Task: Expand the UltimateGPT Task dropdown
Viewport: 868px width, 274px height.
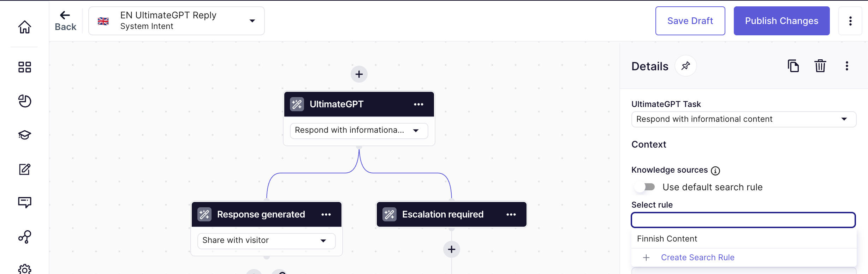Action: (x=744, y=119)
